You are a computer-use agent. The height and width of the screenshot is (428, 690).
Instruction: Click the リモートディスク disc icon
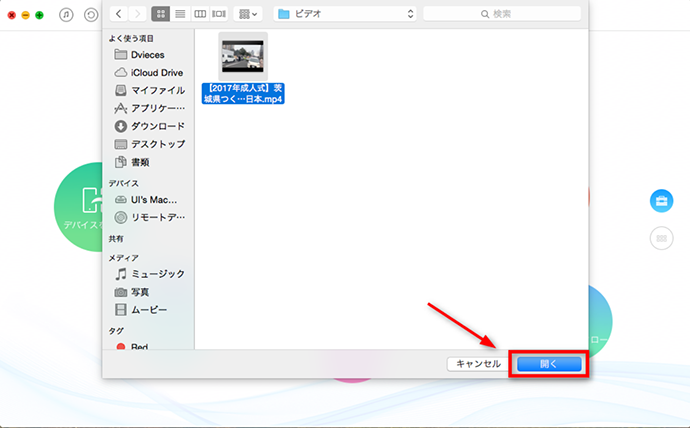(x=121, y=217)
